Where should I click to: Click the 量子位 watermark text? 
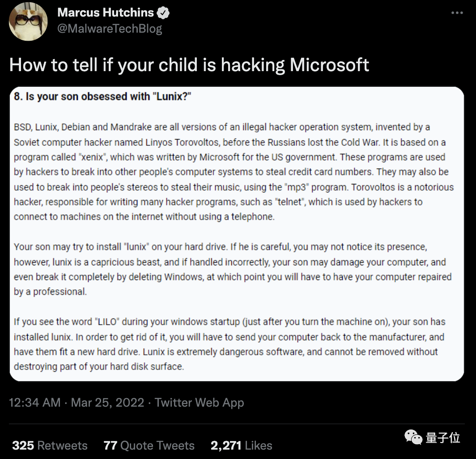443,438
